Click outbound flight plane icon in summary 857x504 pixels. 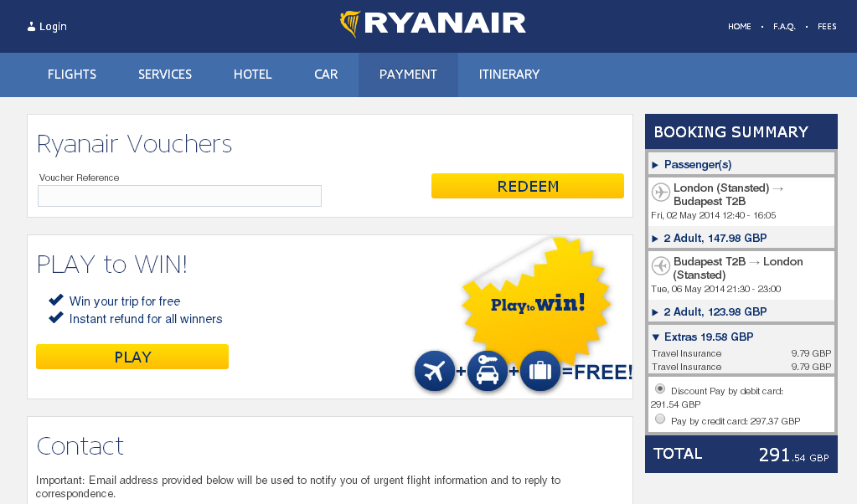[661, 193]
